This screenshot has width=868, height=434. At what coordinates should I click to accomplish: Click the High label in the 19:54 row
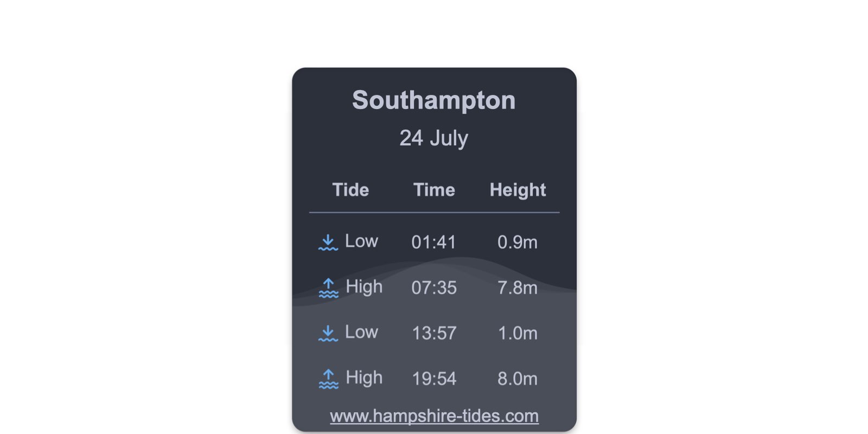tap(364, 379)
